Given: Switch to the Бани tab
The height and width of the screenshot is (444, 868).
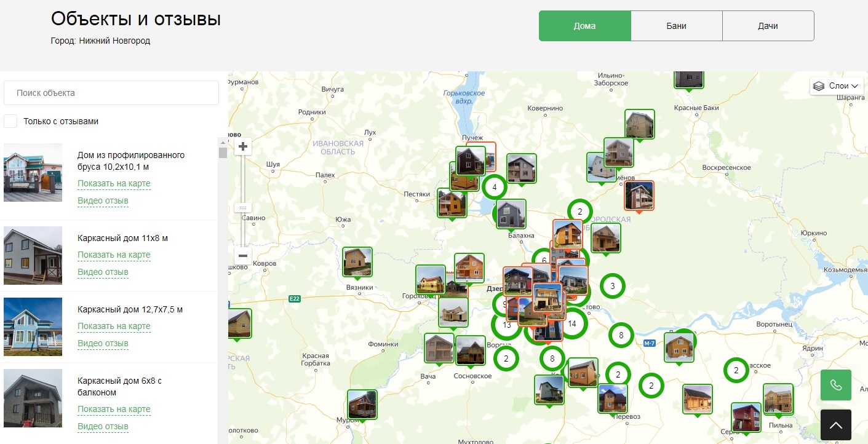Looking at the screenshot, I should pyautogui.click(x=676, y=26).
